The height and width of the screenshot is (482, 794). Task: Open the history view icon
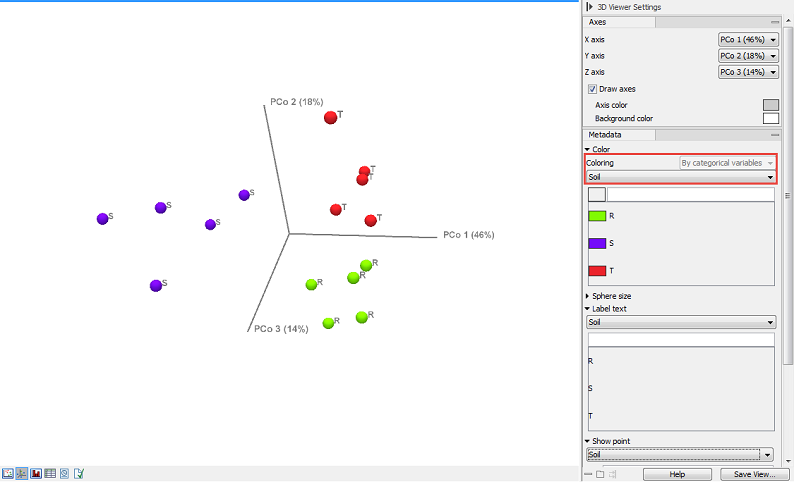pyautogui.click(x=63, y=473)
